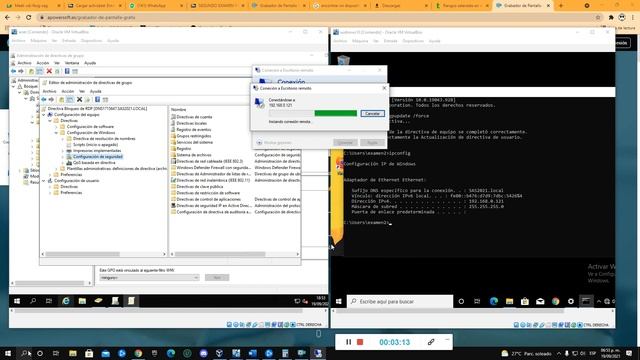Open the Acción menu in the policy editor window

pyautogui.click(x=68, y=91)
